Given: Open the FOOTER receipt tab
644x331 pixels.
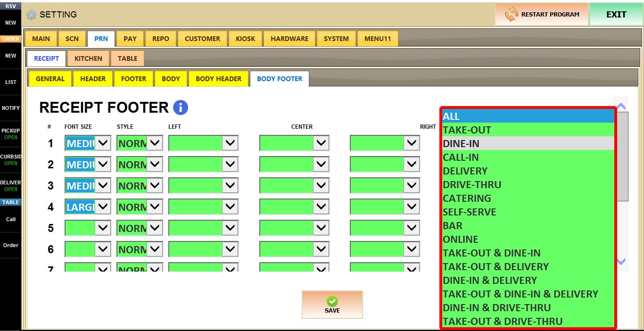Looking at the screenshot, I should point(133,79).
